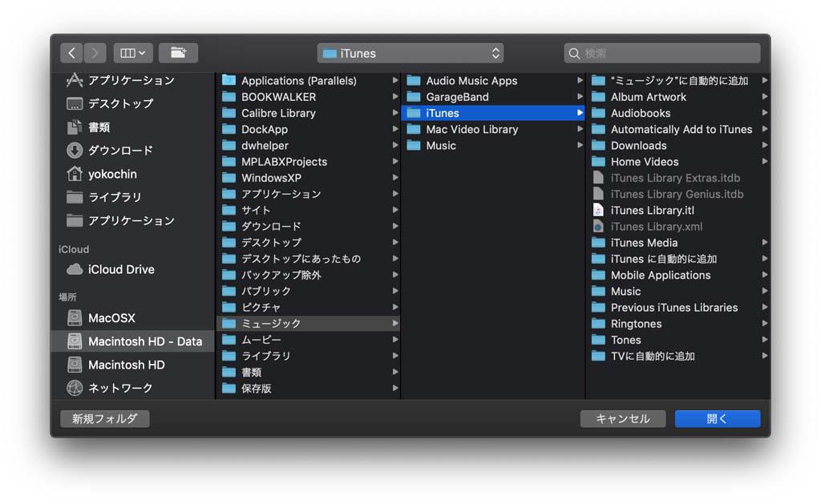Select the MPLABXProjects folder

[x=309, y=162]
